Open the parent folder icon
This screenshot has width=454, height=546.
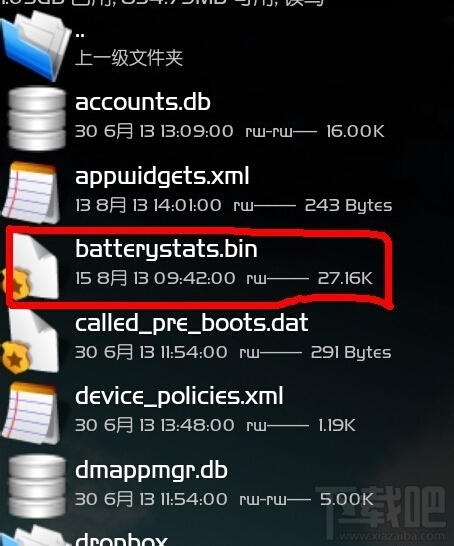point(36,46)
